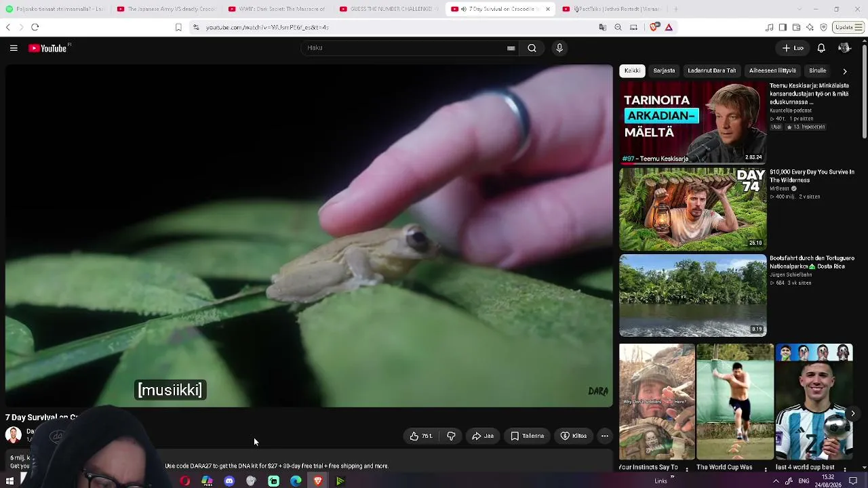Open Jürgen Schiefbahn channel link

click(790, 274)
